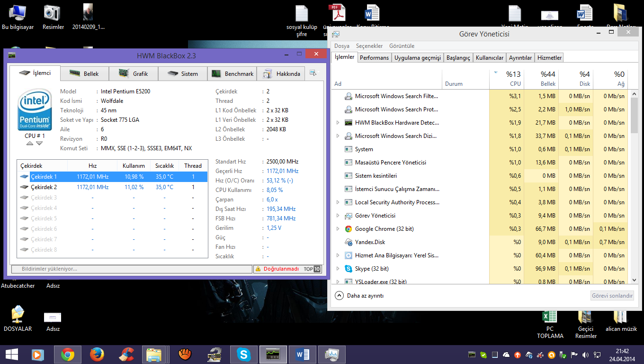Open the Hakkında tab in BlackBox

pyautogui.click(x=282, y=73)
